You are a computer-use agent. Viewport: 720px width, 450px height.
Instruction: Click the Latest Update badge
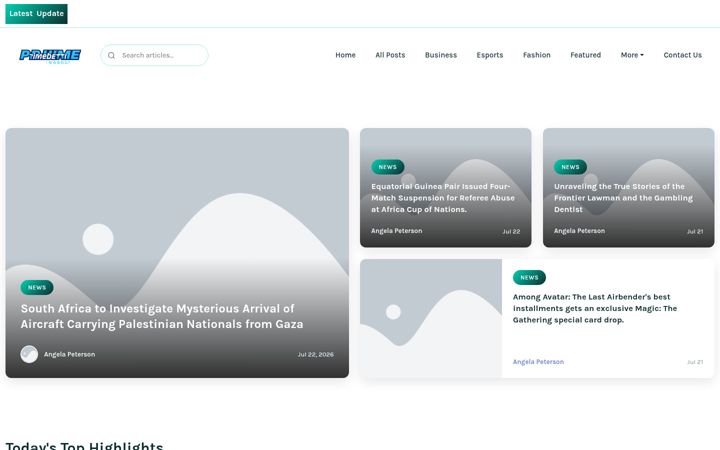(36, 14)
